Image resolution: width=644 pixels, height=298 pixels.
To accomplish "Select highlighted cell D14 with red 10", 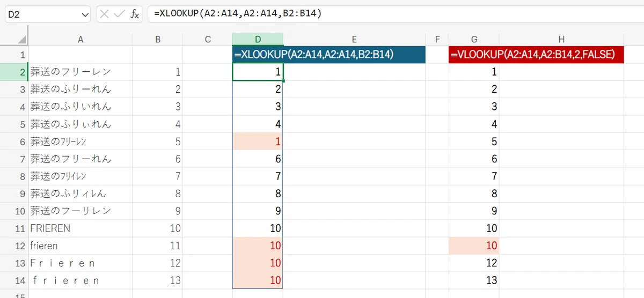I will coord(258,280).
